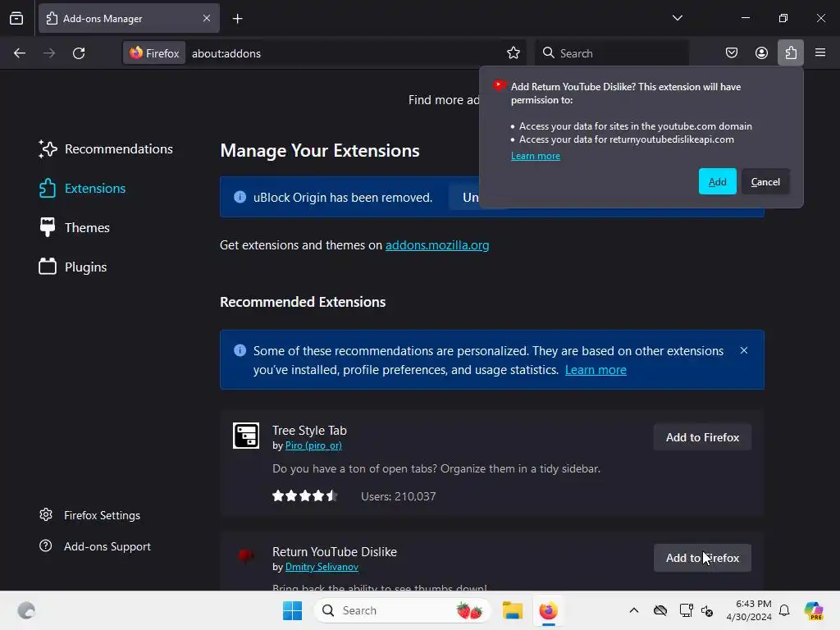Click the 'Recommended Extensions' heading
Viewport: 840px width, 630px height.
point(303,302)
